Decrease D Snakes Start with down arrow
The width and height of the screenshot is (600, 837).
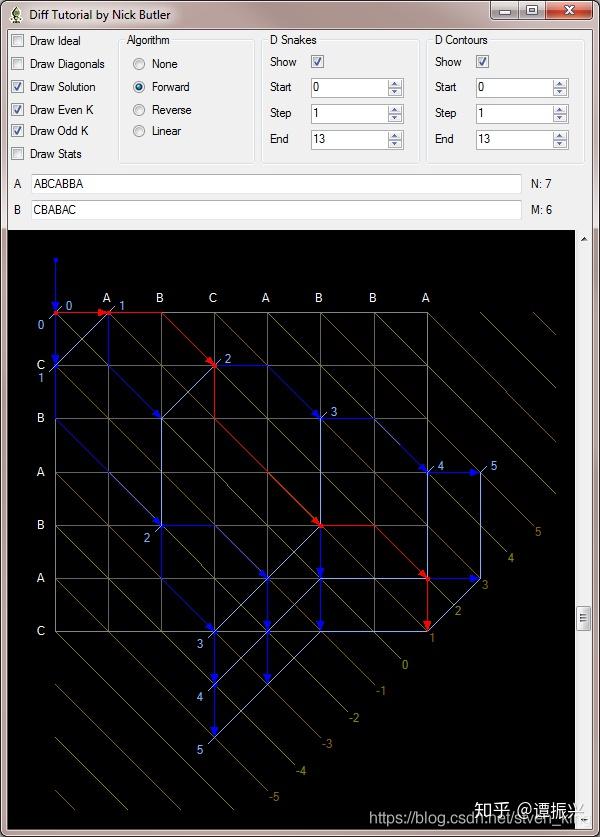395,92
